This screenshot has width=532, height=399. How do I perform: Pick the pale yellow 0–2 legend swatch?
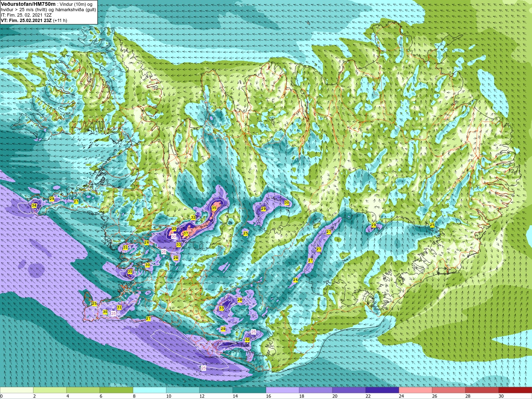tap(17, 390)
